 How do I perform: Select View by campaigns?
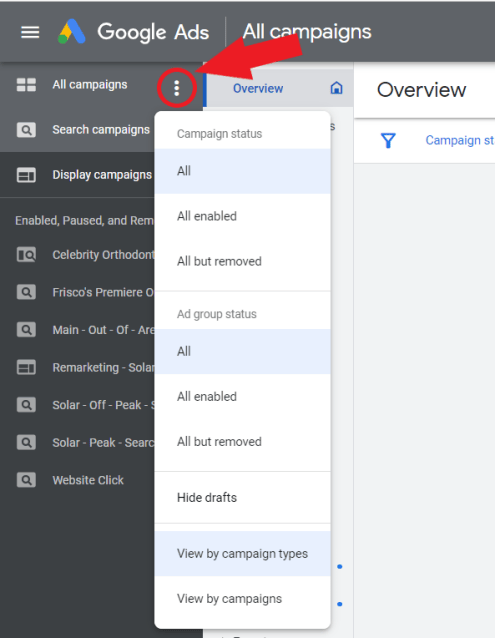tap(242, 599)
